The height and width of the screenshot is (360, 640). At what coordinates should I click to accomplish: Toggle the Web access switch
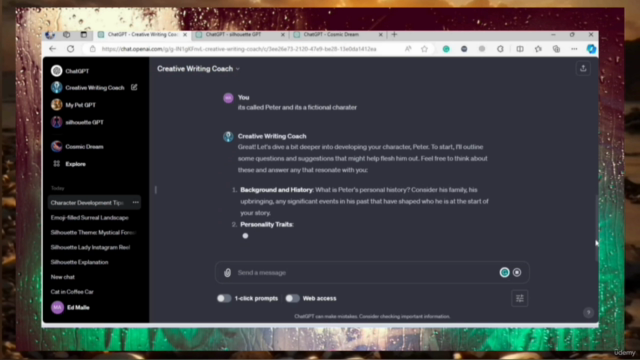292,298
